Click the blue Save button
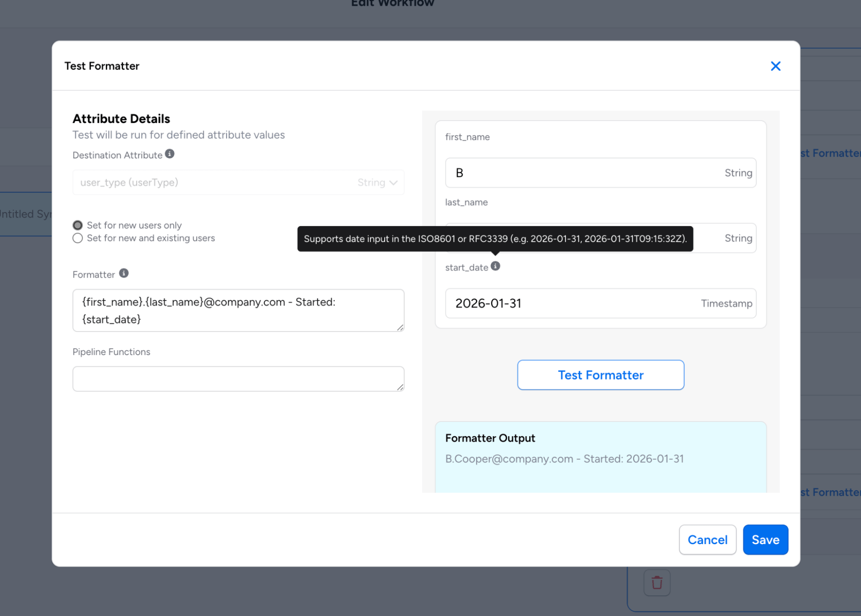Viewport: 861px width, 616px height. [x=765, y=540]
